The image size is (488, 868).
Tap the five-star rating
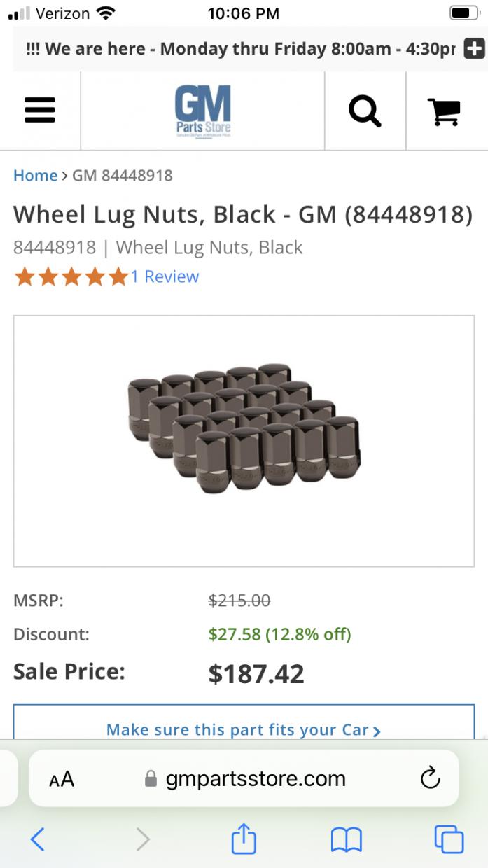pos(71,276)
